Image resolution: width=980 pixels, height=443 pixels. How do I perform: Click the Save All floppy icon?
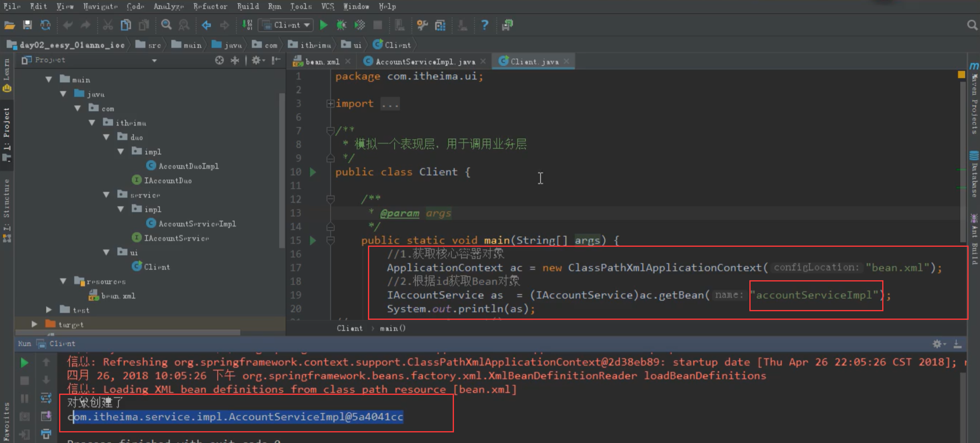click(27, 25)
